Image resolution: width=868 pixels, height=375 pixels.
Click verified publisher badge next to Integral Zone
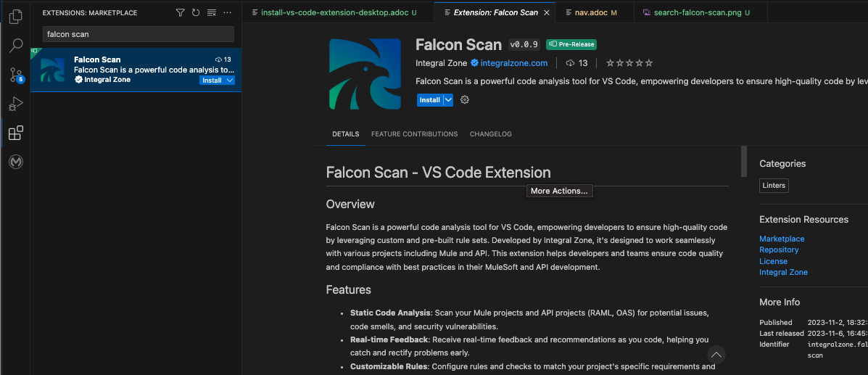(x=474, y=63)
